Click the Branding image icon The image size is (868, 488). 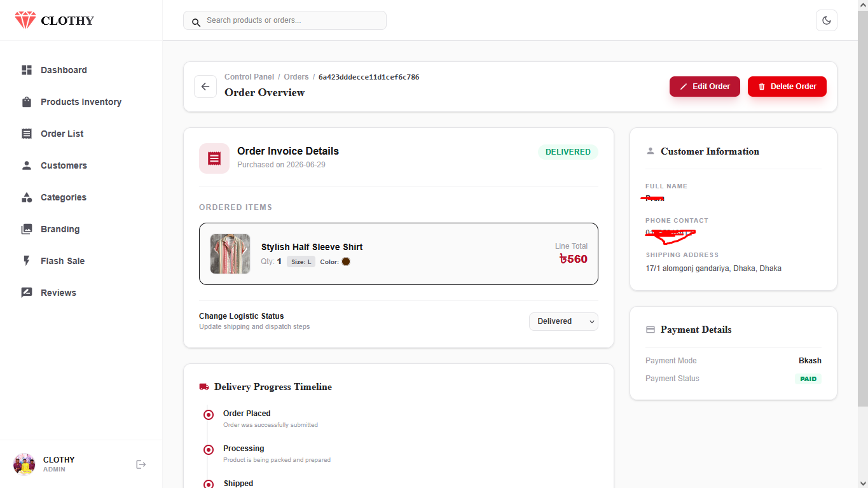[27, 229]
